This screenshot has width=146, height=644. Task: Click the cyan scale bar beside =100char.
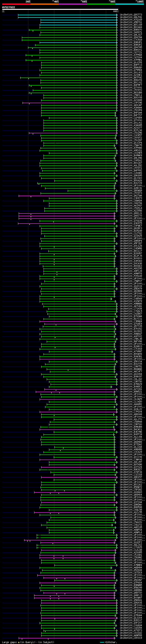coord(102,642)
